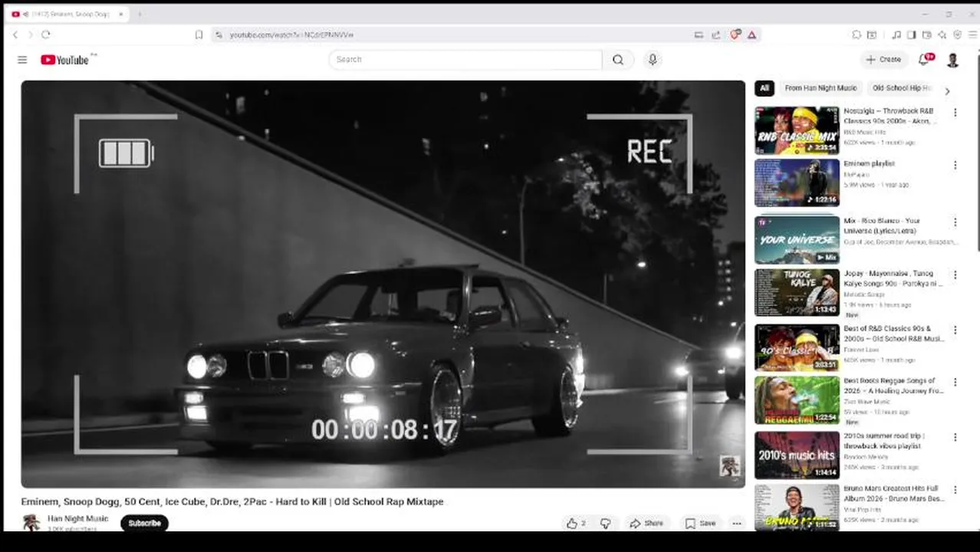
Task: Open the account avatar menu
Action: point(953,60)
